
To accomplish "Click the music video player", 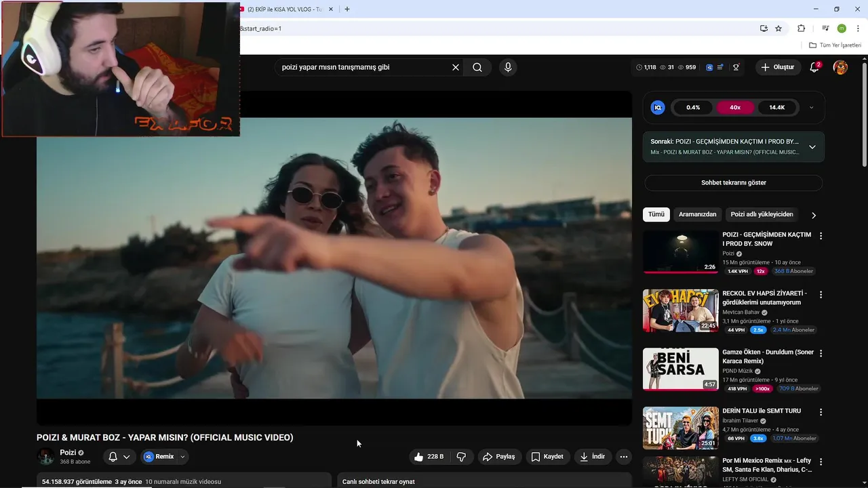I will pos(334,258).
